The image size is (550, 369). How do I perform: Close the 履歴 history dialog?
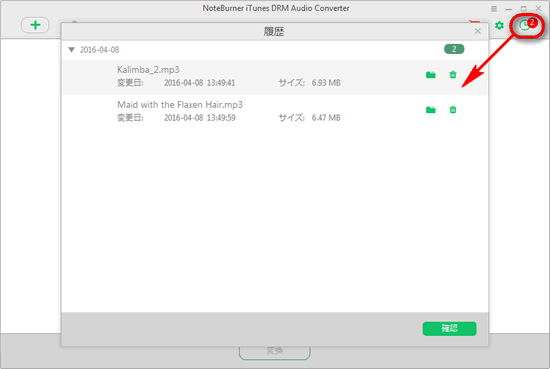pyautogui.click(x=478, y=31)
